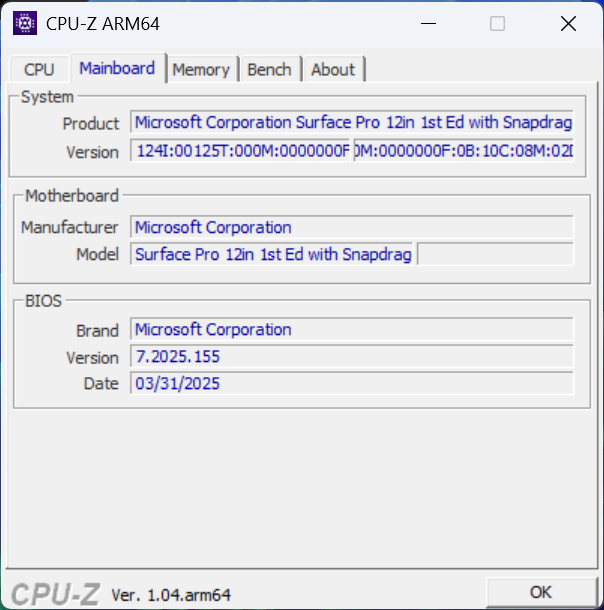Open the Memory tab
Image resolution: width=604 pixels, height=610 pixels.
click(201, 69)
